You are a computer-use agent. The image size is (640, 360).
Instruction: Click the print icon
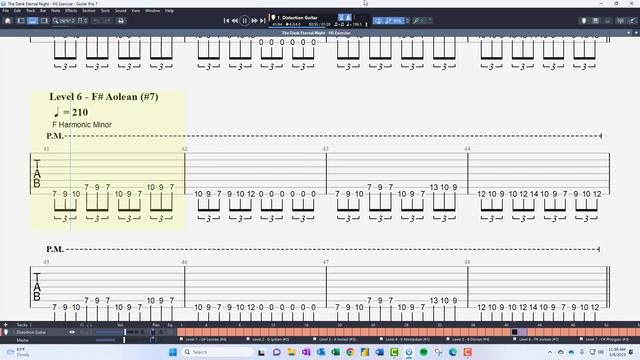pos(121,20)
